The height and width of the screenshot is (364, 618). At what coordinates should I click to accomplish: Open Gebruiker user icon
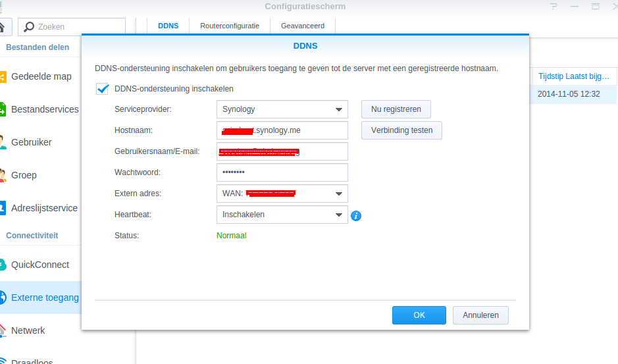click(3, 142)
